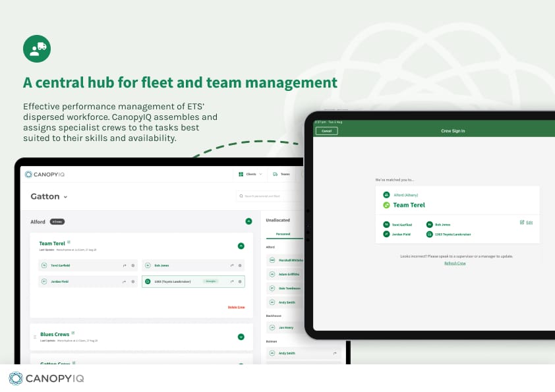This screenshot has width=555, height=392.
Task: Open the Gatton location dropdown
Action: [x=49, y=196]
